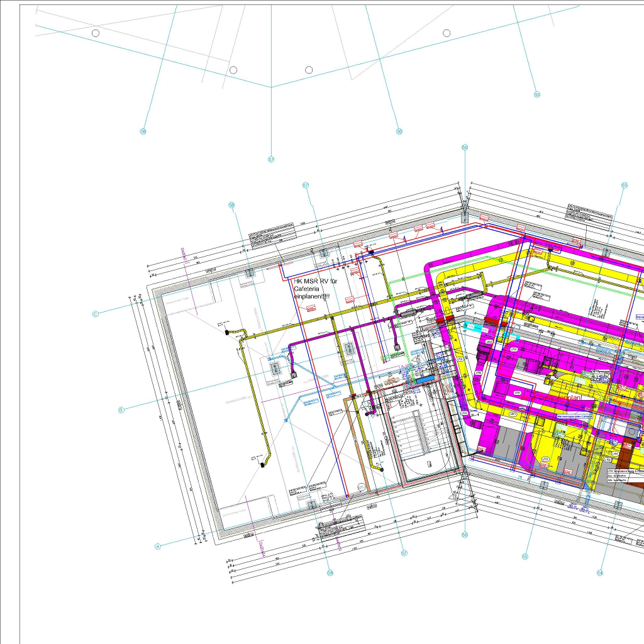Viewport: 644px width, 644px height.
Task: Select the blue 'Warmwasserbereiter Cafeteria' label
Action: pos(574,416)
